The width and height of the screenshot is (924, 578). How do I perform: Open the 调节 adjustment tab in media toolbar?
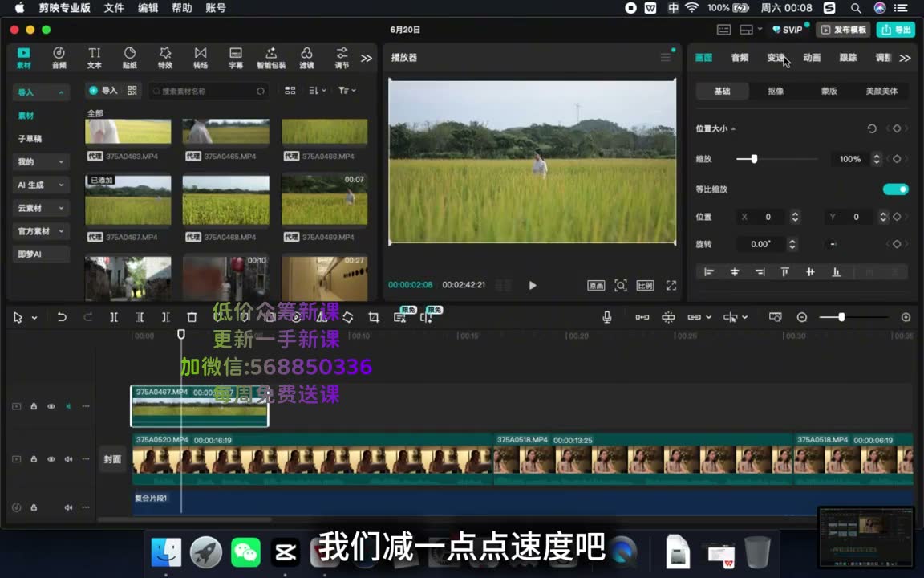[x=342, y=58]
